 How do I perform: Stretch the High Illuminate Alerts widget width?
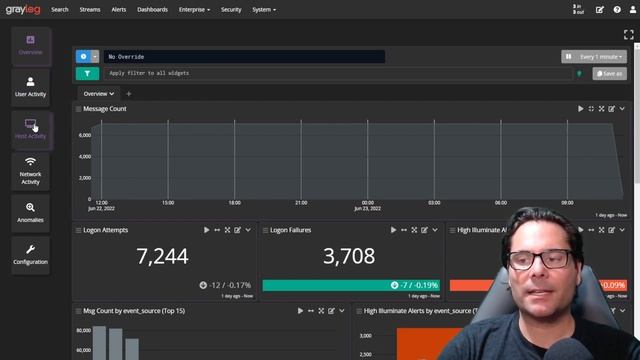tap(591, 230)
